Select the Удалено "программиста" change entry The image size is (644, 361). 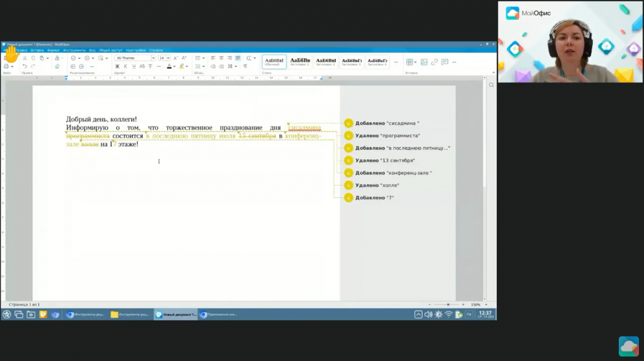[x=382, y=135]
